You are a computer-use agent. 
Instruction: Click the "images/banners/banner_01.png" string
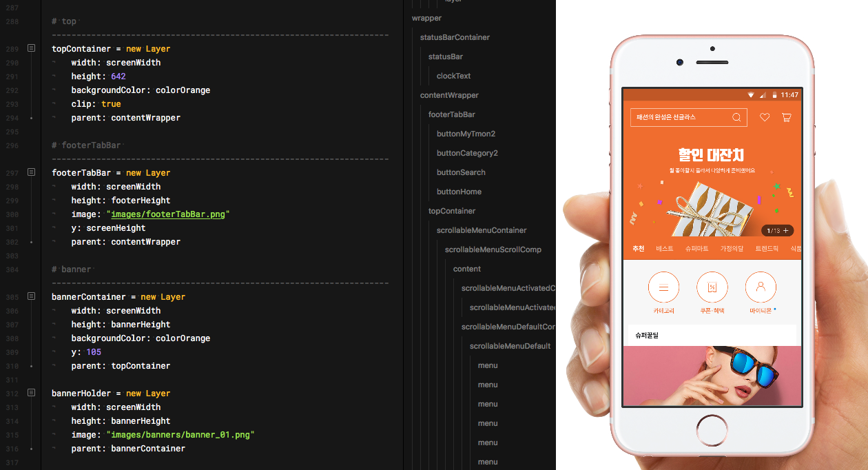180,434
